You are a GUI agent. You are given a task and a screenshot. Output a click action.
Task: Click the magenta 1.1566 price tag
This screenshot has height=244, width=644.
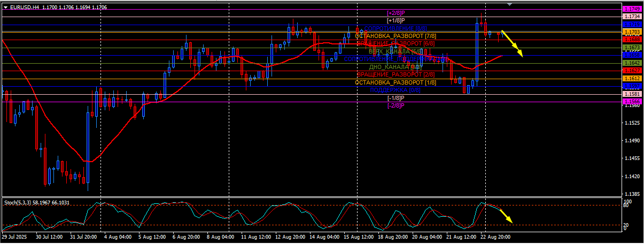pos(633,101)
